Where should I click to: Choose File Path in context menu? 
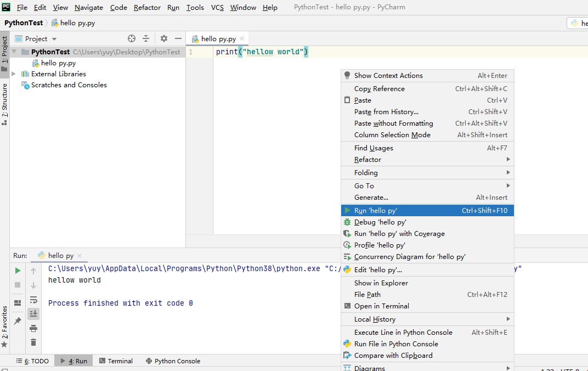427,295
